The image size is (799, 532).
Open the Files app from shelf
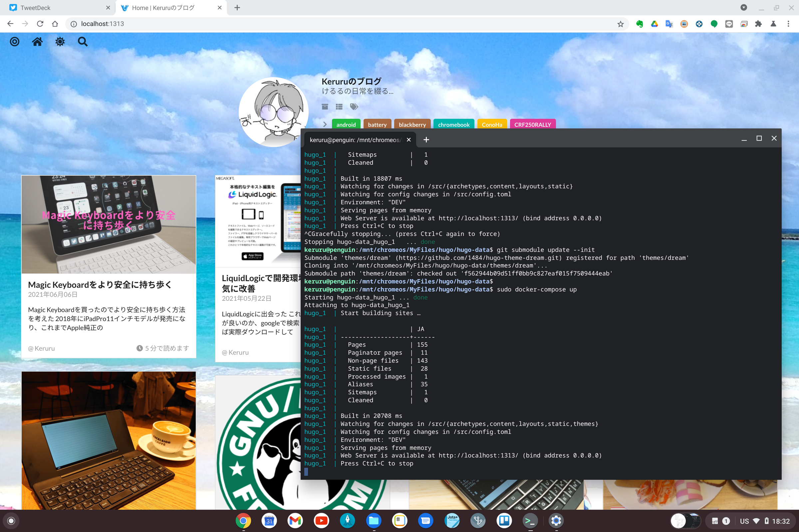coord(374,520)
